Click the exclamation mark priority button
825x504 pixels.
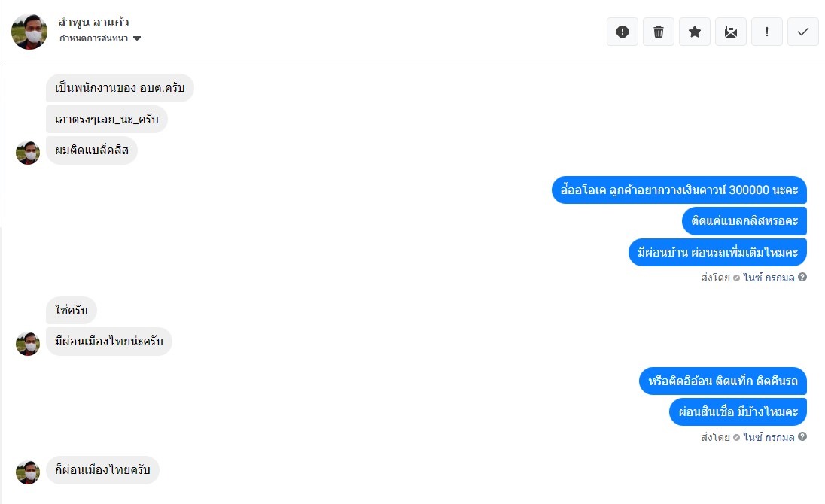pos(767,32)
